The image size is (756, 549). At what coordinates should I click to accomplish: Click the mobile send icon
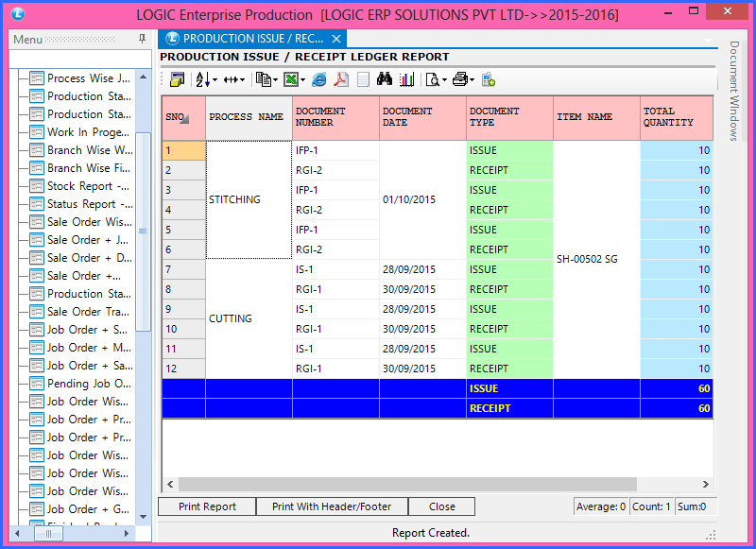489,79
